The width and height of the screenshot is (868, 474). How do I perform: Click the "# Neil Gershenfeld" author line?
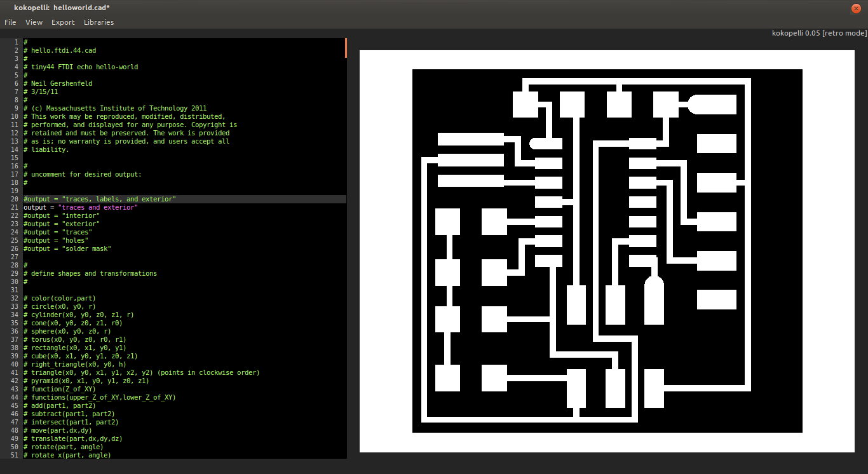[x=58, y=83]
